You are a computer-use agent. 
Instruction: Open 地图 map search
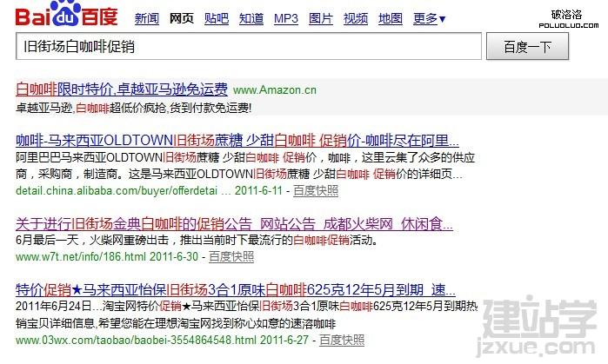point(391,18)
